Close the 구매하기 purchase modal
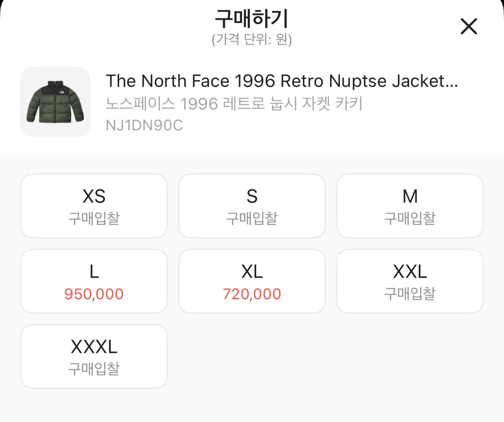The width and height of the screenshot is (504, 422). click(469, 26)
